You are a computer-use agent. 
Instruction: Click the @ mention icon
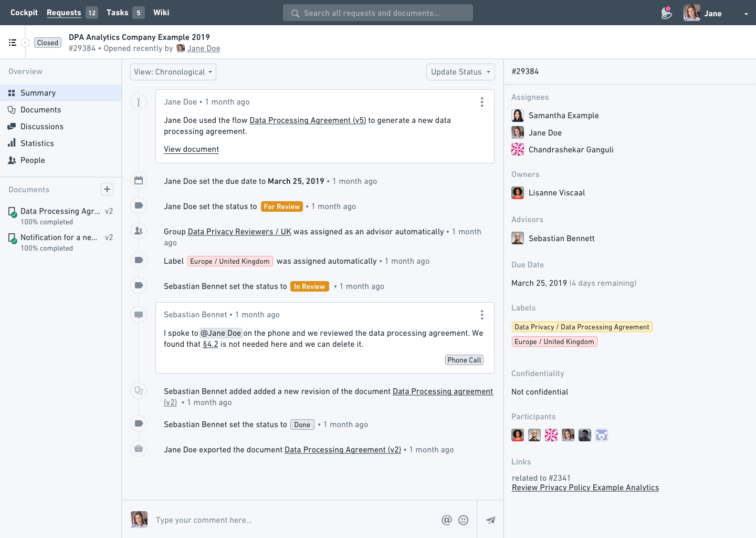[446, 520]
